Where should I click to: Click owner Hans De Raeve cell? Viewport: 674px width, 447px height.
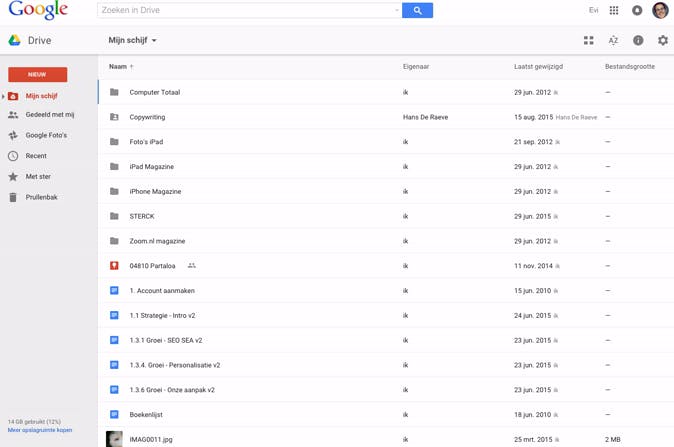pyautogui.click(x=426, y=117)
